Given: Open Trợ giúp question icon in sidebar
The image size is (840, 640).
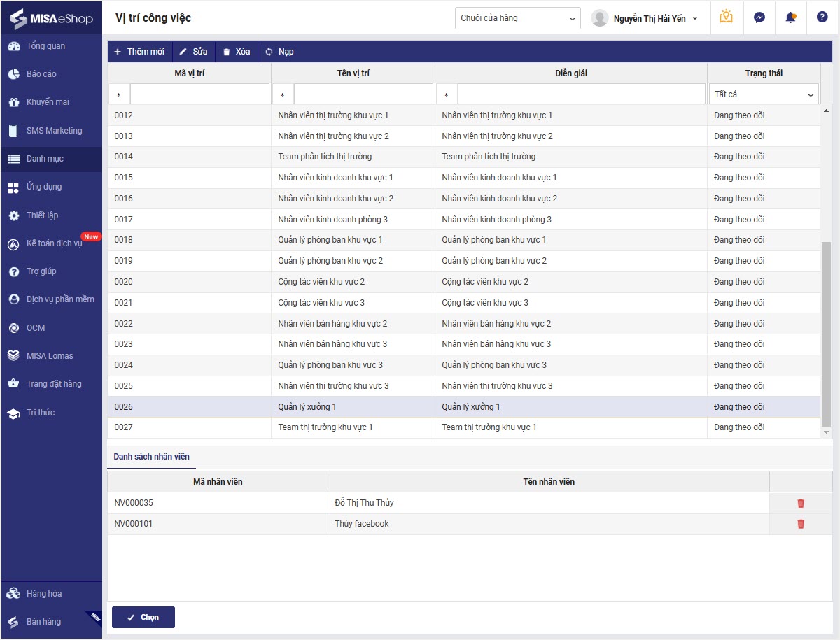Looking at the screenshot, I should [x=13, y=271].
